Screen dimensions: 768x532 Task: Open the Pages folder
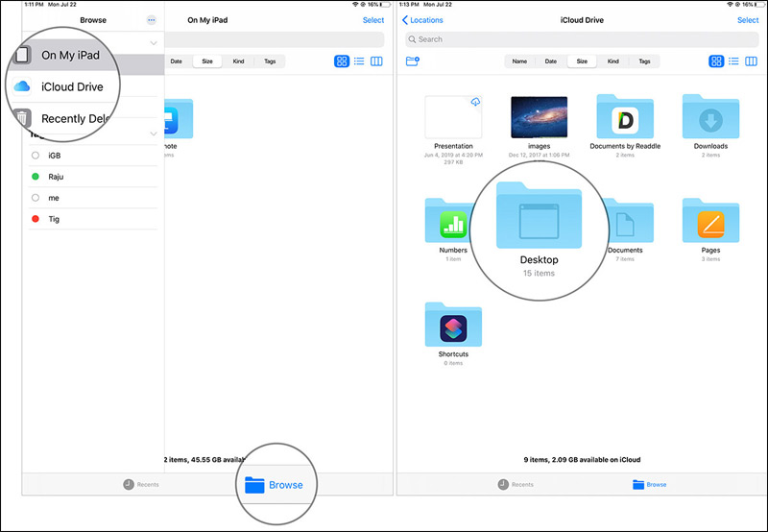[x=710, y=221]
